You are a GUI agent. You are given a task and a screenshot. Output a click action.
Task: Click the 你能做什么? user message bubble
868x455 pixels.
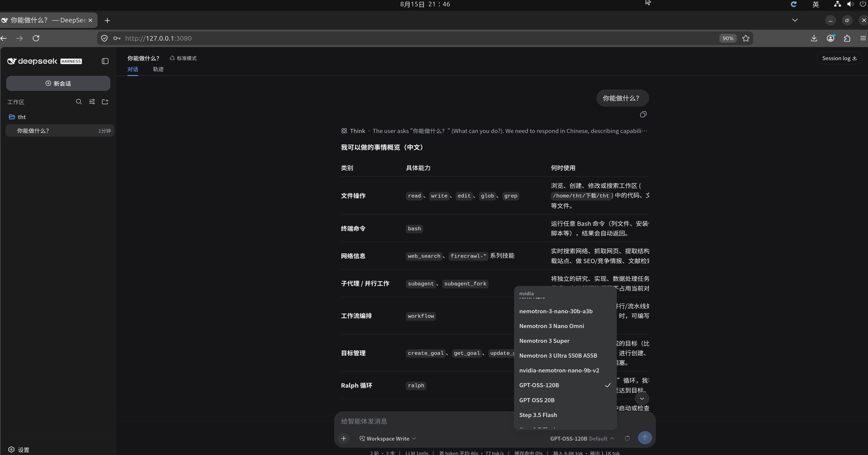622,98
